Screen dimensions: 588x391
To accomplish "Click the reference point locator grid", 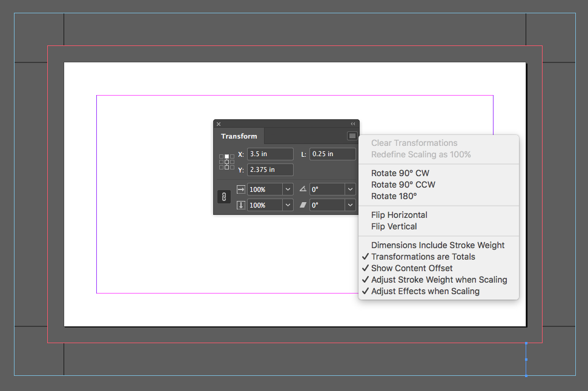I will pos(226,162).
